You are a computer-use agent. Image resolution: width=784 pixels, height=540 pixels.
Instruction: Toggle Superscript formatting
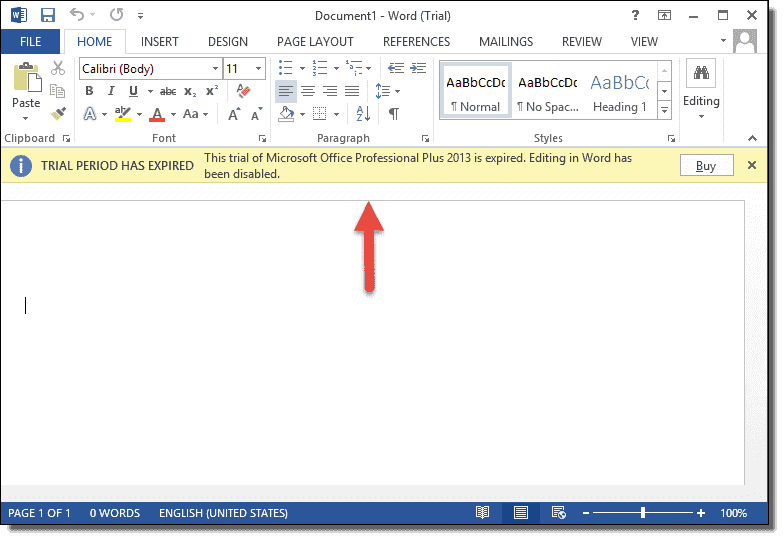click(212, 90)
